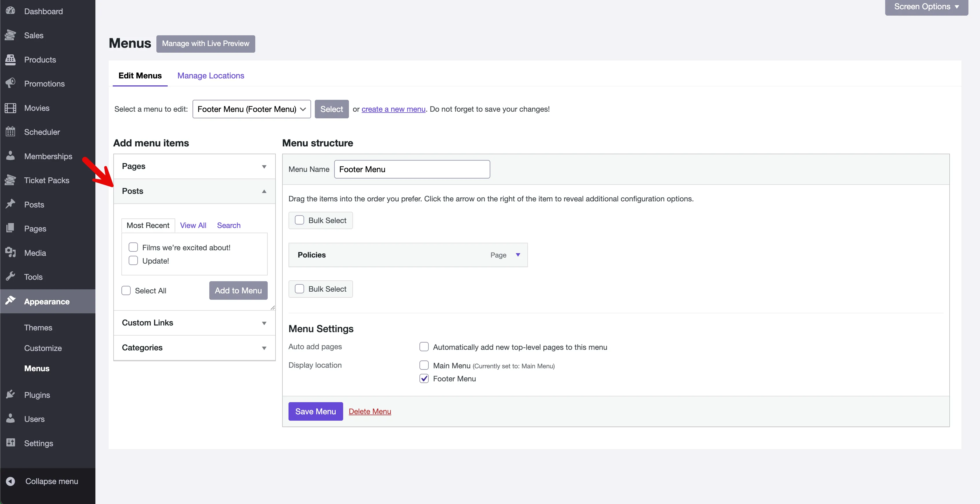Click the Save Menu button
Viewport: 980px width, 504px height.
click(315, 411)
